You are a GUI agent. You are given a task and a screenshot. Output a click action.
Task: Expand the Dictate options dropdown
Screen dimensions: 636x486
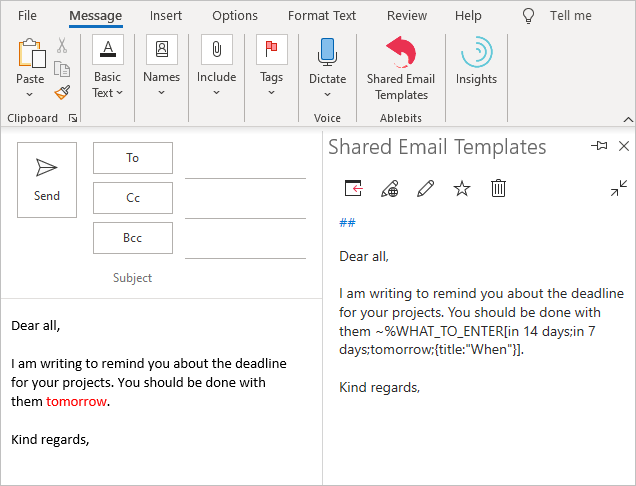click(x=327, y=95)
